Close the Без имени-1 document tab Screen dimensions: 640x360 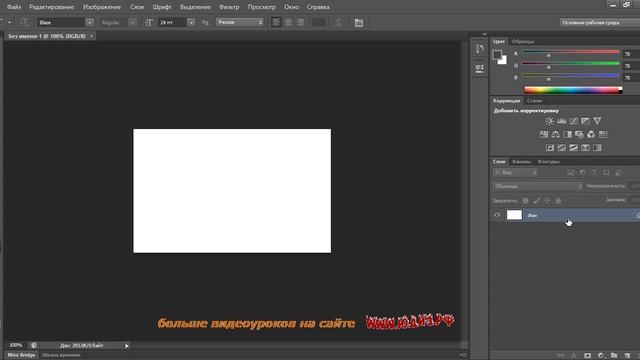(x=91, y=36)
